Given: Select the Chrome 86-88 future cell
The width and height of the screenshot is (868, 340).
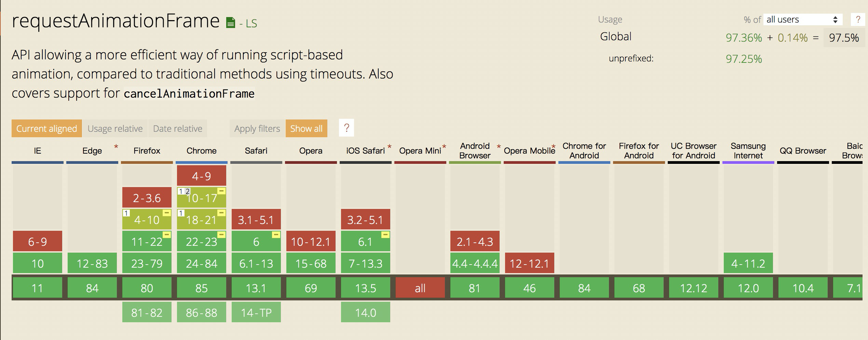Looking at the screenshot, I should (202, 312).
